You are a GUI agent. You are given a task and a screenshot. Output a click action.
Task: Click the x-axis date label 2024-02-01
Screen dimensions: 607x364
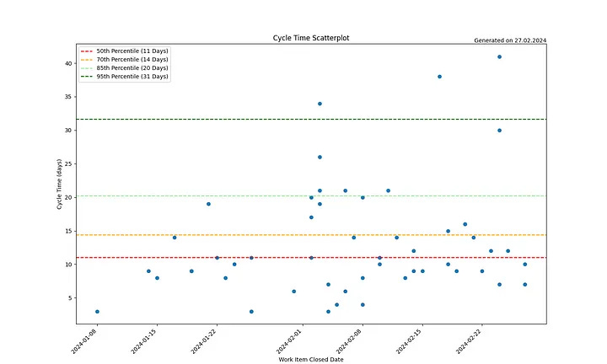[289, 341]
